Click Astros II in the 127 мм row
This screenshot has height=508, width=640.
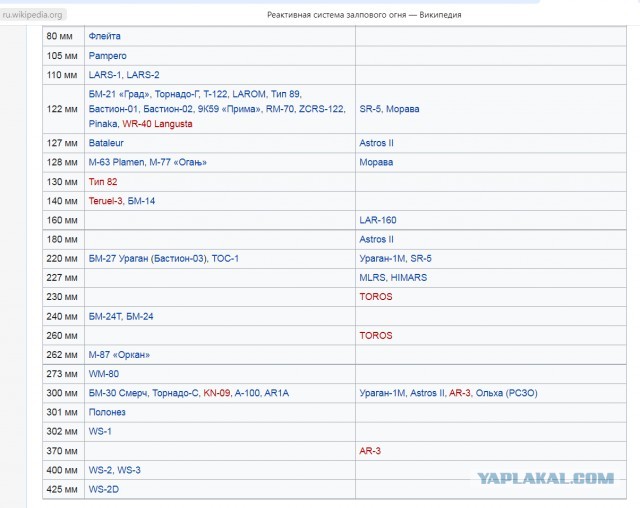(x=376, y=143)
